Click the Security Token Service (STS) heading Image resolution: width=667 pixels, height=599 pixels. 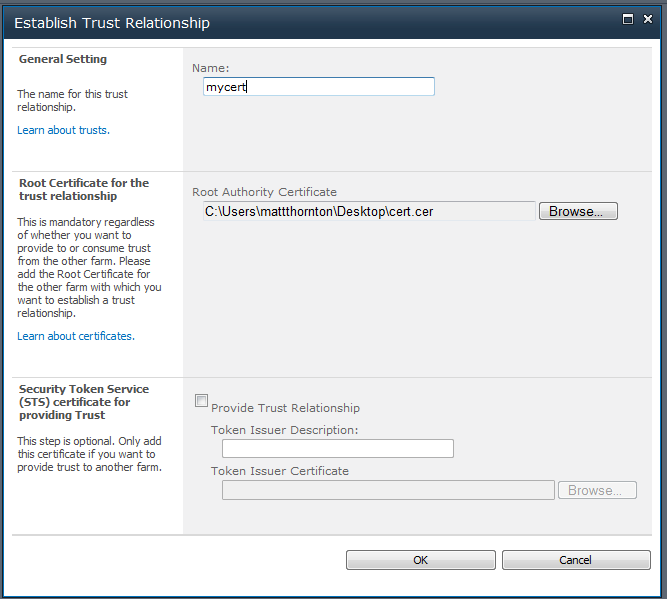point(84,402)
